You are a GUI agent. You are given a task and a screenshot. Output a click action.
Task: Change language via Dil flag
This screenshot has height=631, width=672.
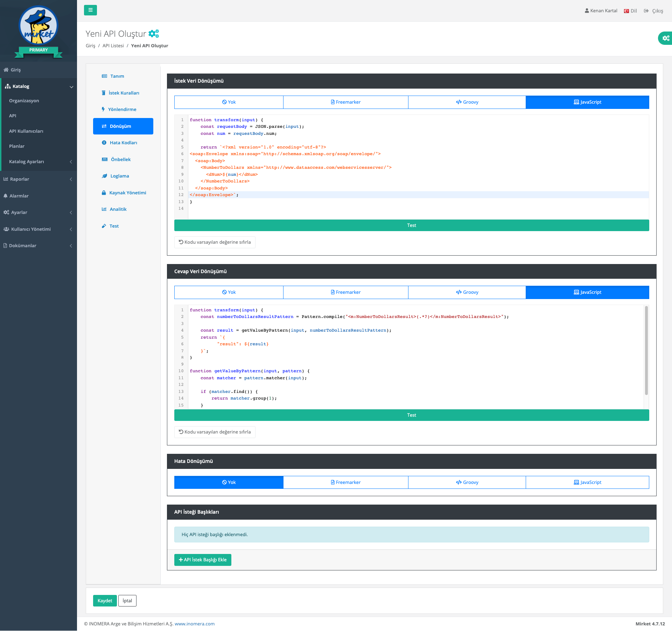(630, 11)
